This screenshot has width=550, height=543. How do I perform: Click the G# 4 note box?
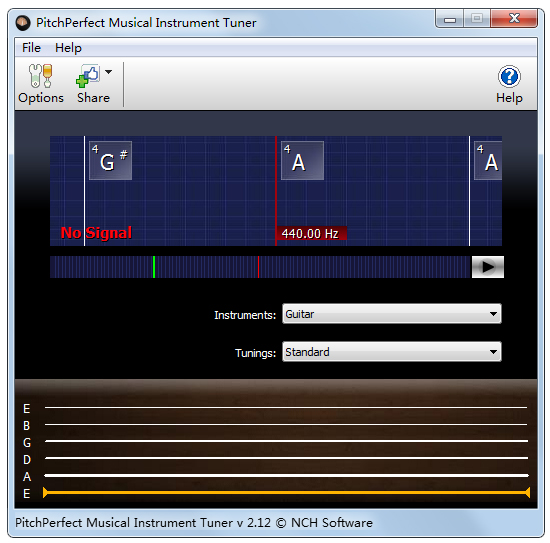coord(110,160)
